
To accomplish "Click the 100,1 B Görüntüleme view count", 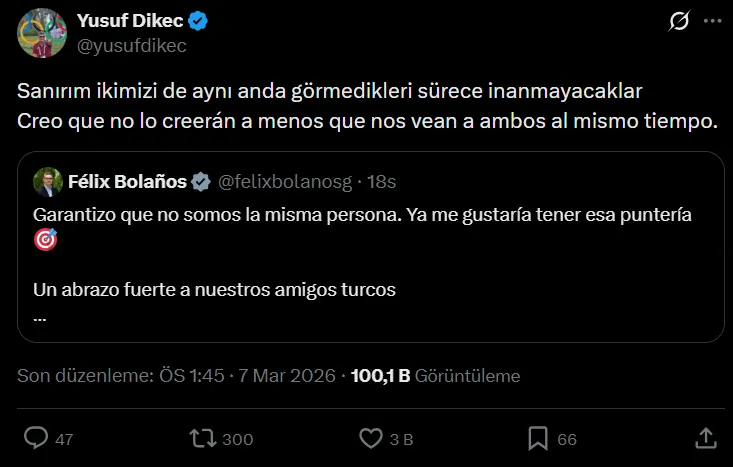I will click(x=435, y=376).
